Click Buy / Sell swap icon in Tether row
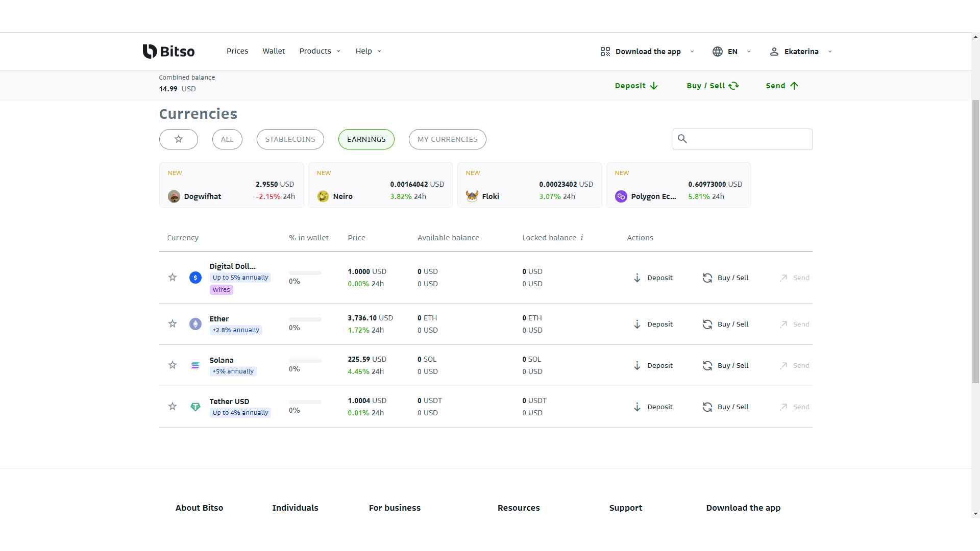The image size is (980, 551). [x=707, y=407]
